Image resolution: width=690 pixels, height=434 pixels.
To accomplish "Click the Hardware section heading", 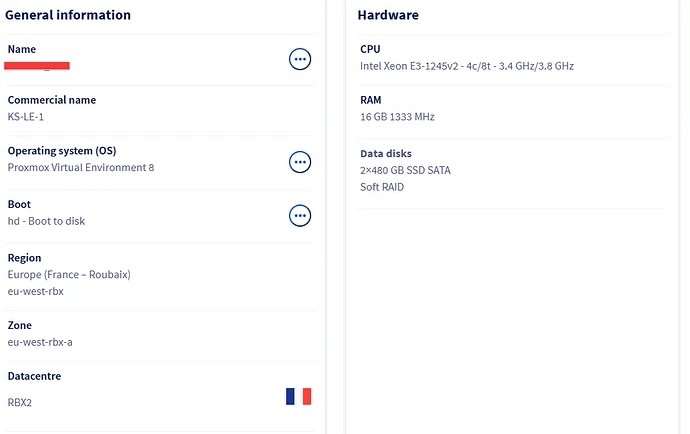I will (388, 16).
